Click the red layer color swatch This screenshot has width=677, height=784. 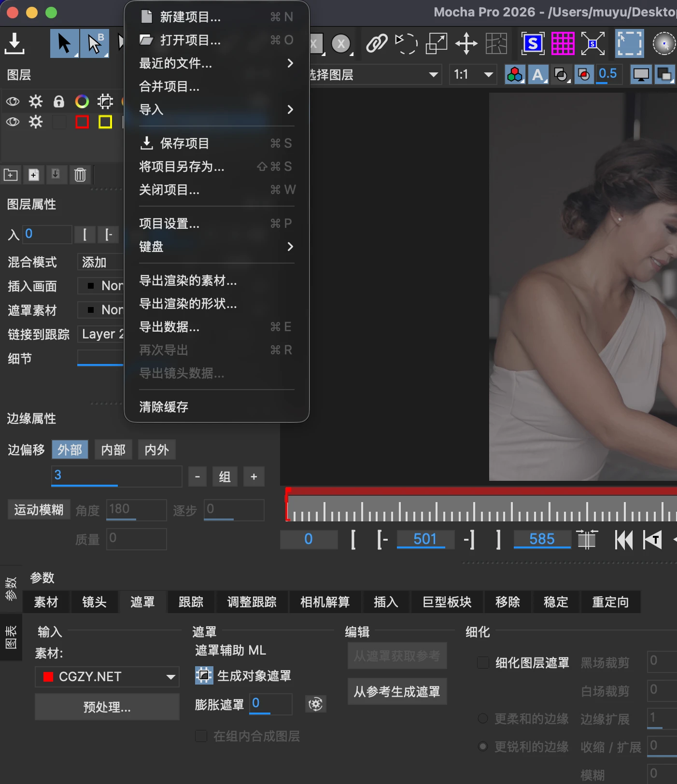coord(82,122)
